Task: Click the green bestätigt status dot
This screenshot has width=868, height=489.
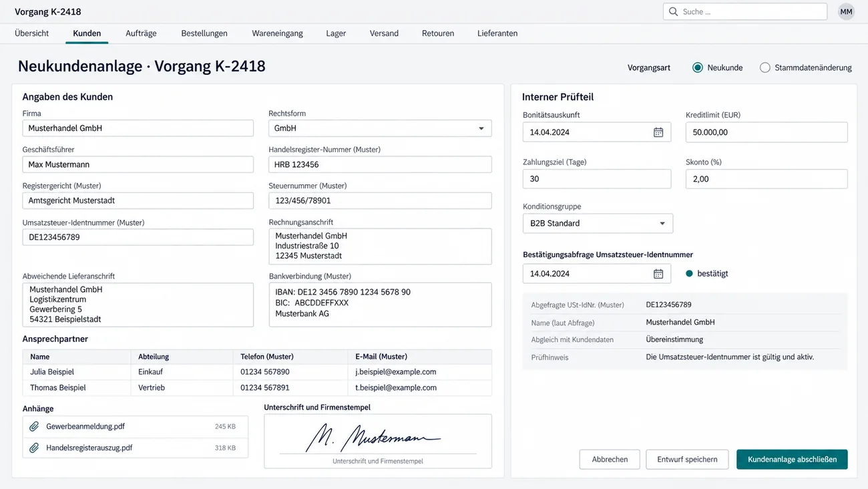Action: click(x=689, y=274)
